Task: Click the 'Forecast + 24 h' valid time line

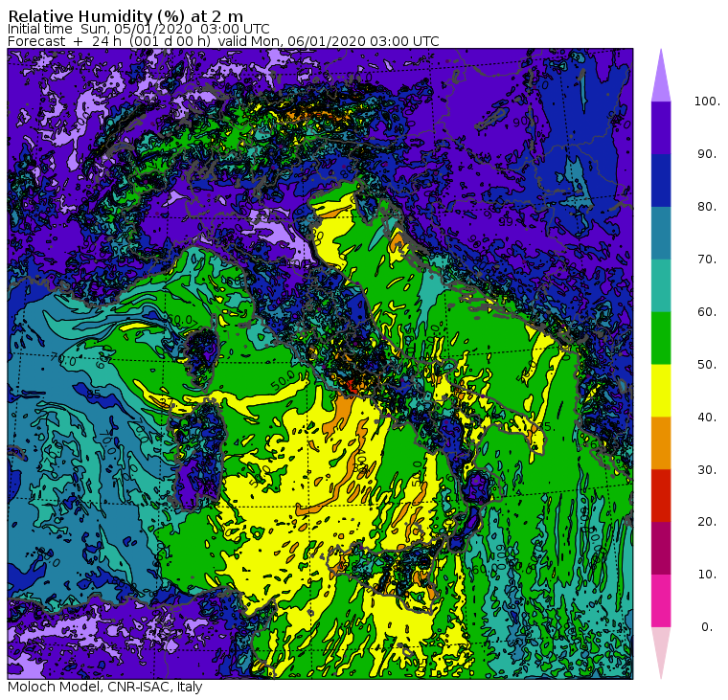Action: click(x=223, y=41)
